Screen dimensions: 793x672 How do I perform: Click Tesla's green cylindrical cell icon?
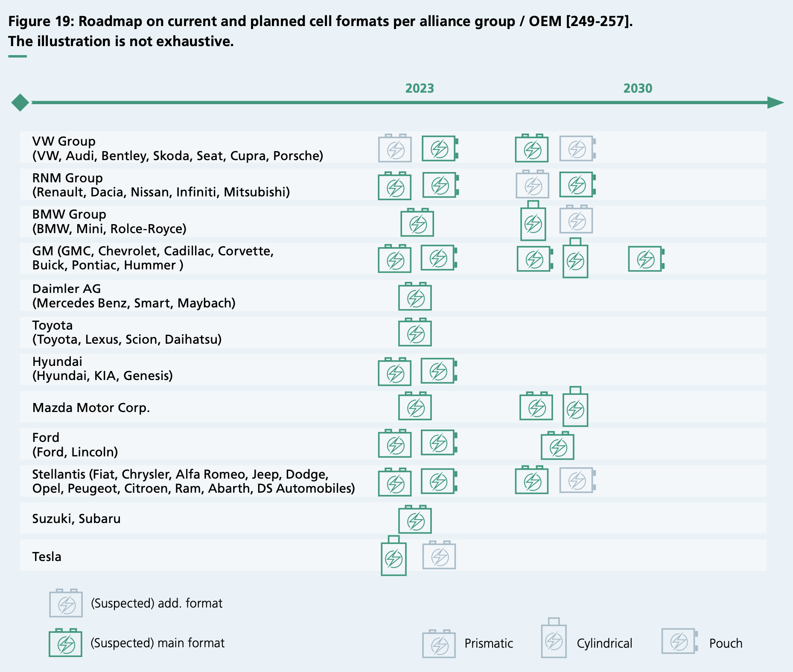click(394, 558)
